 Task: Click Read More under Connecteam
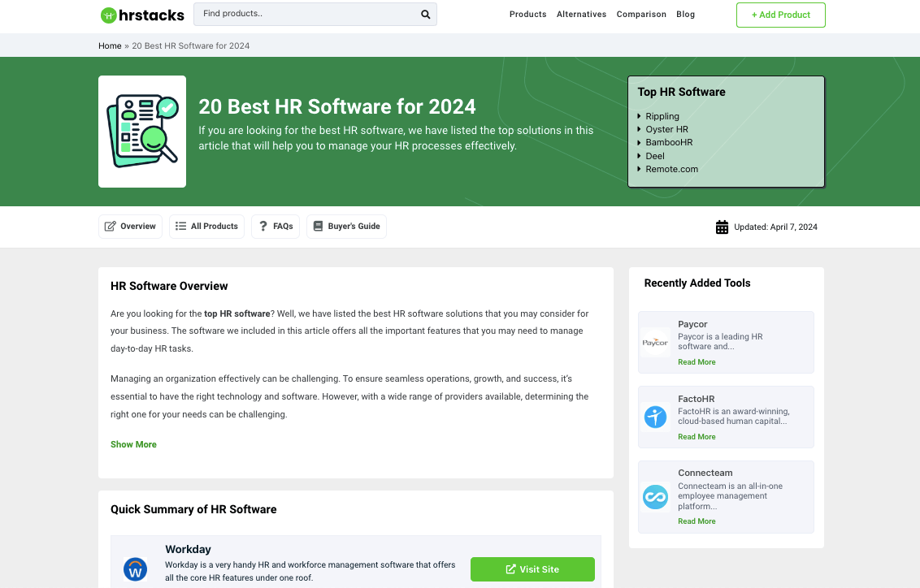point(697,521)
